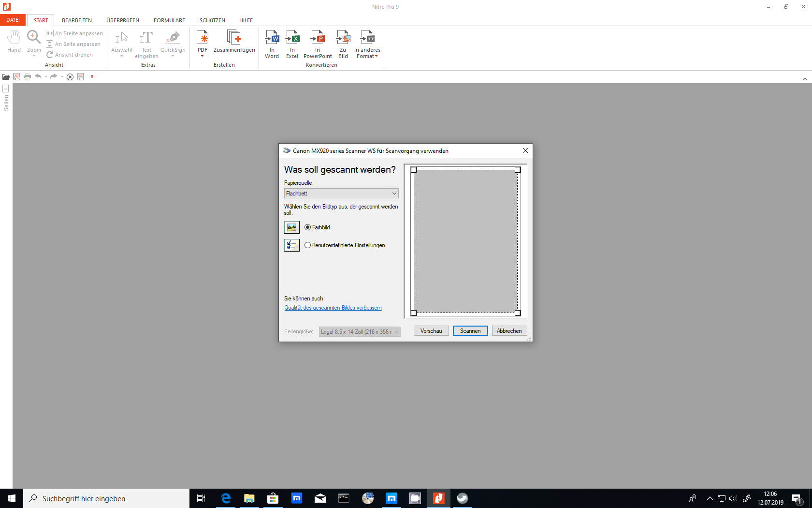812x508 pixels.
Task: Close the Canon scanner dialog
Action: coord(525,150)
